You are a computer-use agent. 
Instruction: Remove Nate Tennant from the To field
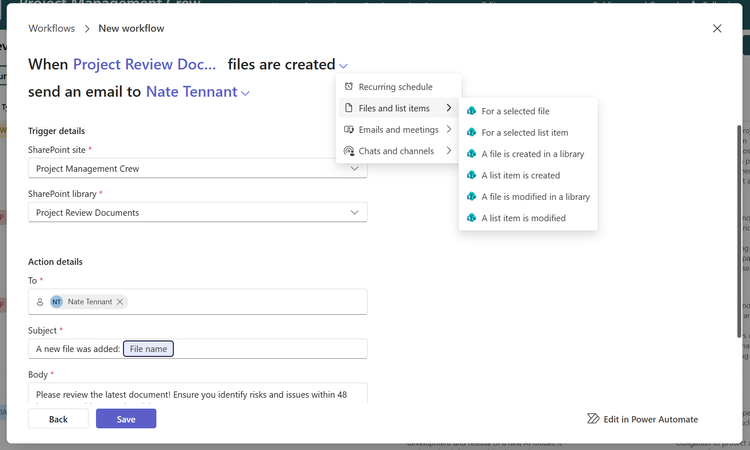tap(120, 301)
